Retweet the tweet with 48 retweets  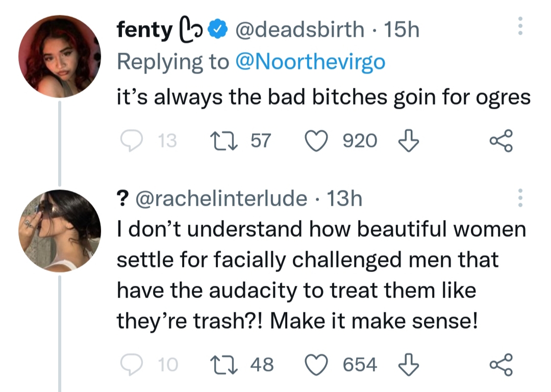[224, 364]
